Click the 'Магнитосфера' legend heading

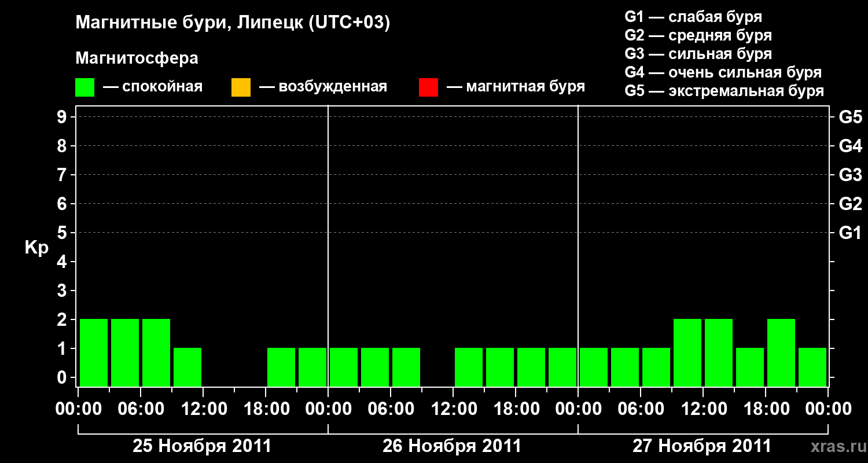coord(137,58)
